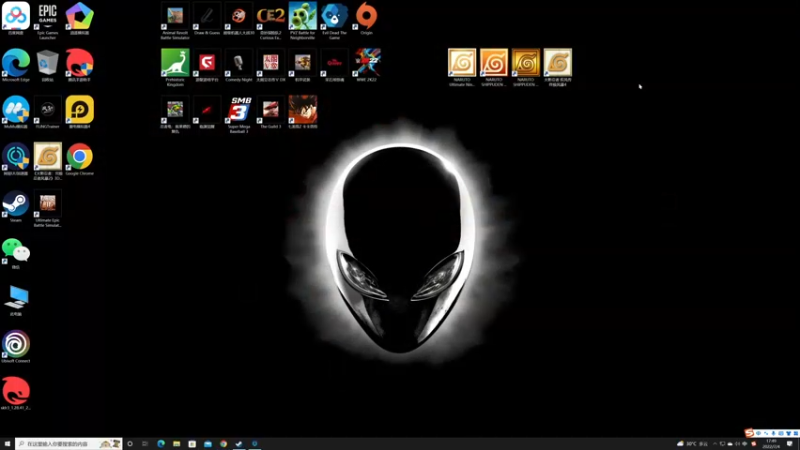This screenshot has height=450, width=800.
Task: Open PvZ Battle for Neighborville
Action: tap(303, 21)
